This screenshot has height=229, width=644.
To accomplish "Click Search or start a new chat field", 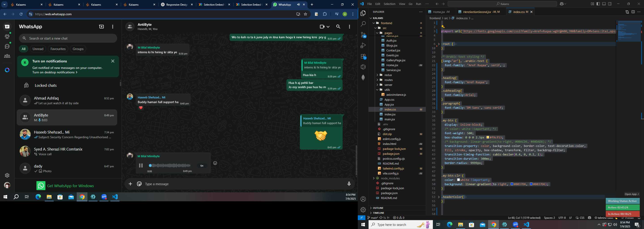I will pos(68,38).
